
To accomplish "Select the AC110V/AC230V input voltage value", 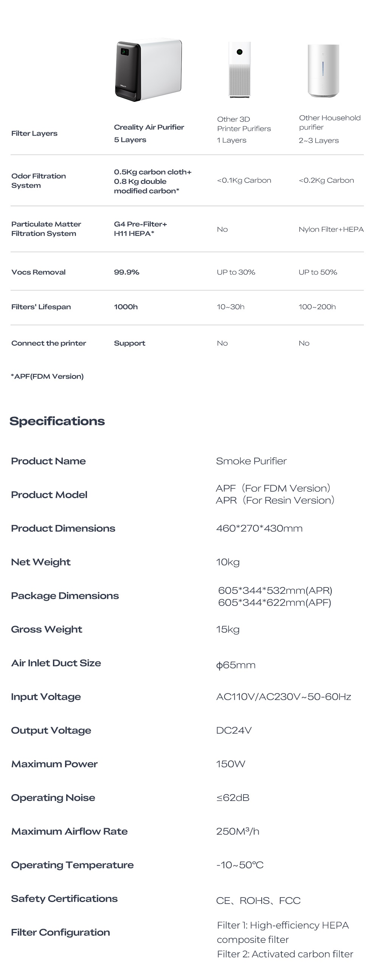I will pos(283,696).
